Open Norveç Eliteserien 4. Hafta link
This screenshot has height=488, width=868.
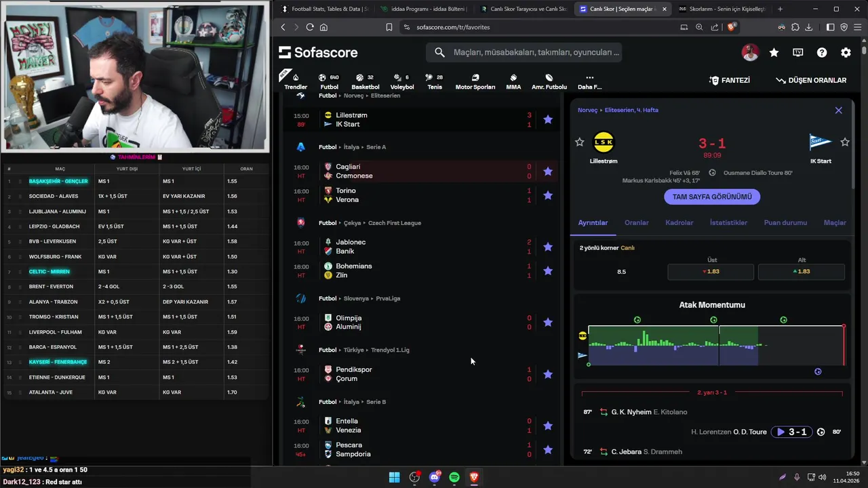coord(618,110)
